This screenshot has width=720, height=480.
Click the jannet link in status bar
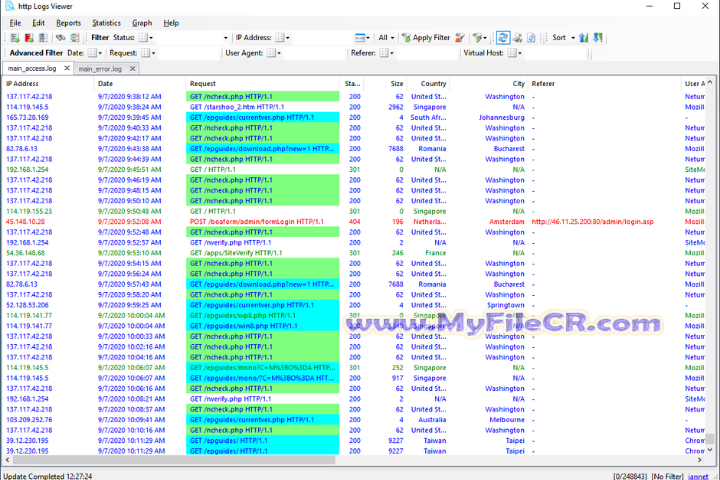point(698,476)
